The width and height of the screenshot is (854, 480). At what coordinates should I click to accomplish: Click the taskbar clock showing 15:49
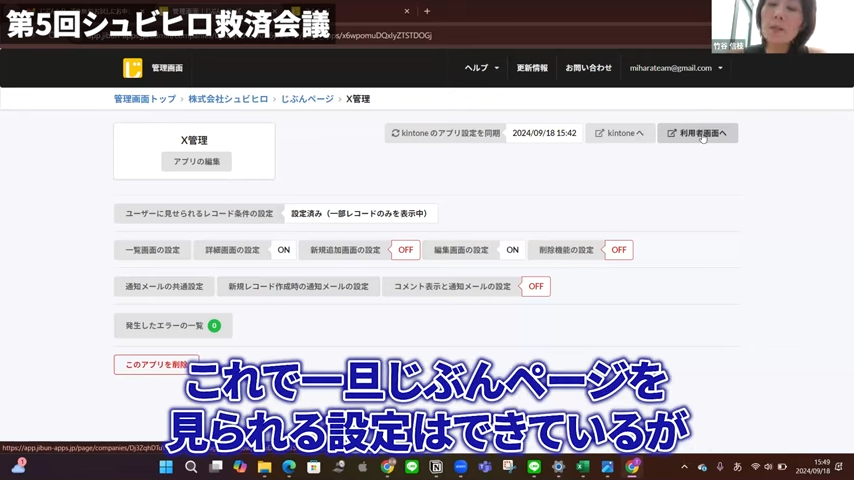[x=813, y=466]
